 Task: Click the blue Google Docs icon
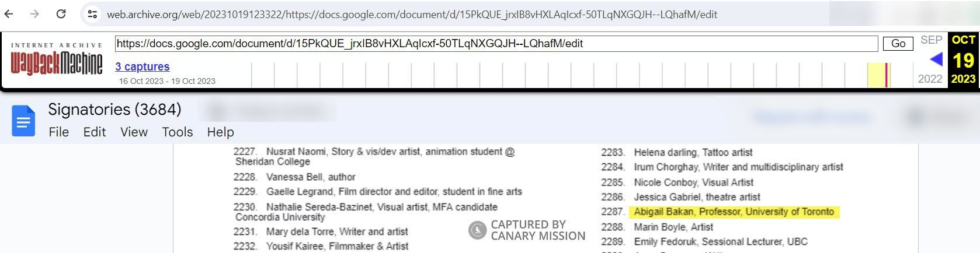[x=23, y=121]
